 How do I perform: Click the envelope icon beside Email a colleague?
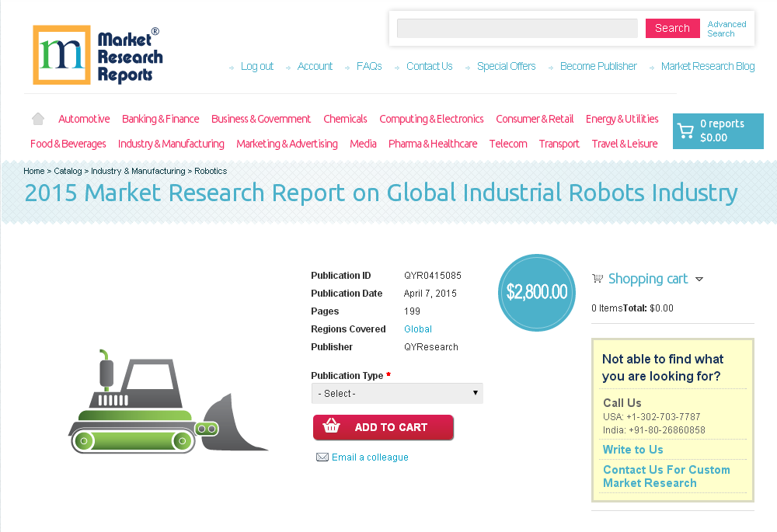(322, 457)
